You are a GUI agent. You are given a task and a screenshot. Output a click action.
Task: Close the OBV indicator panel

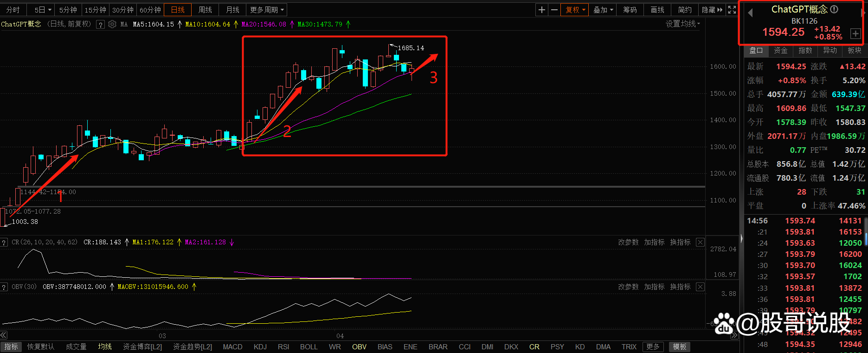coord(700,287)
